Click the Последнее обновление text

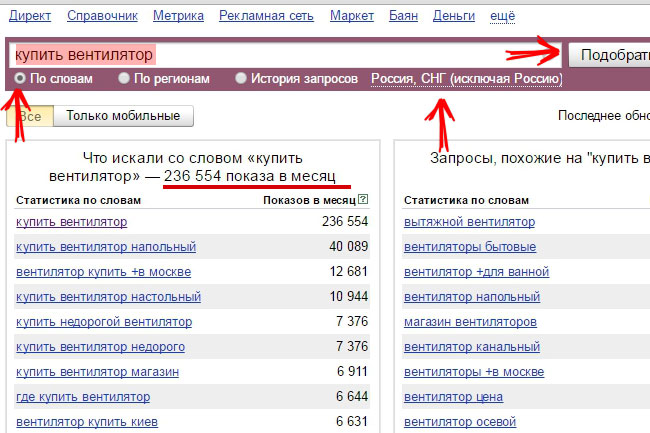(x=604, y=115)
